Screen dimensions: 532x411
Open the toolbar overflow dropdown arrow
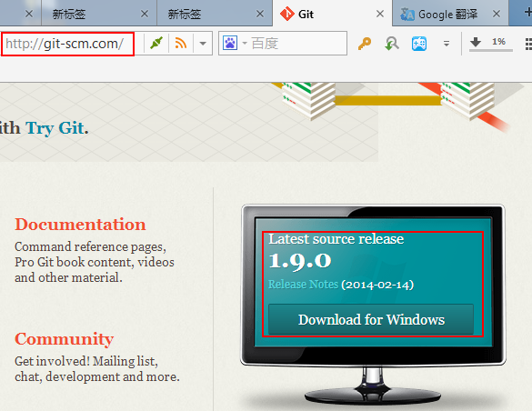[447, 44]
